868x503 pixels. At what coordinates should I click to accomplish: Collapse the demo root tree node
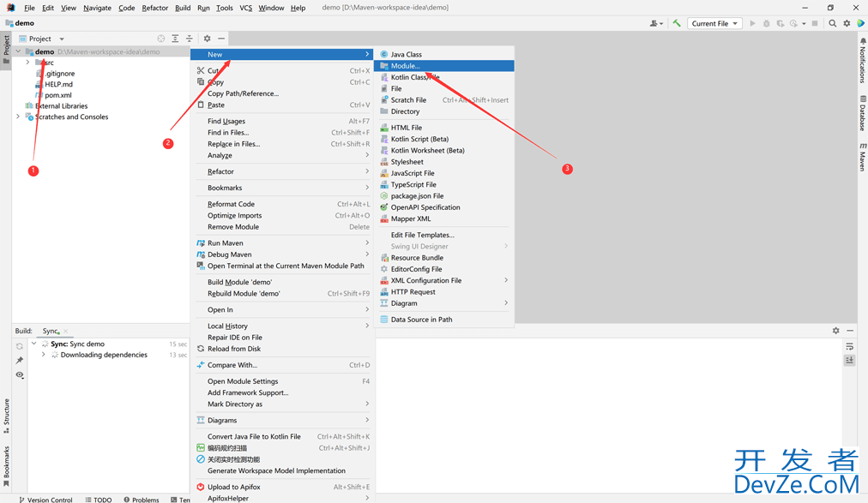(x=18, y=51)
